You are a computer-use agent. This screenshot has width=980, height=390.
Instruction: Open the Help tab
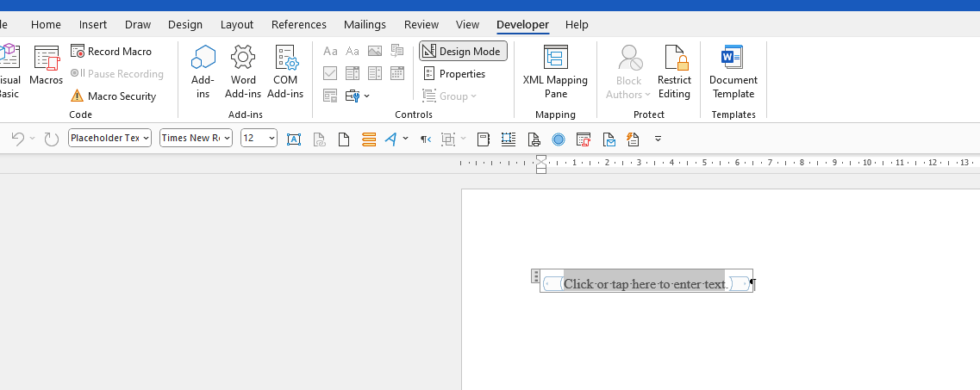click(x=577, y=24)
